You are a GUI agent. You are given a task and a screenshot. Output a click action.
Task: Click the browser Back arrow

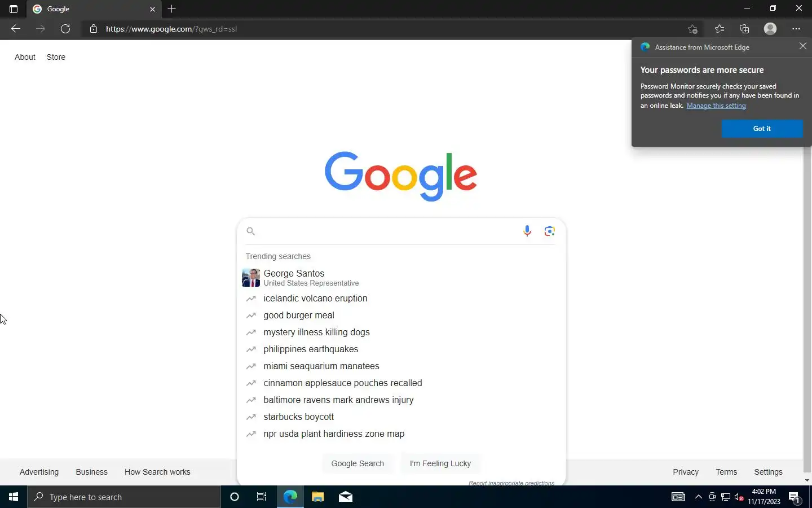16,29
